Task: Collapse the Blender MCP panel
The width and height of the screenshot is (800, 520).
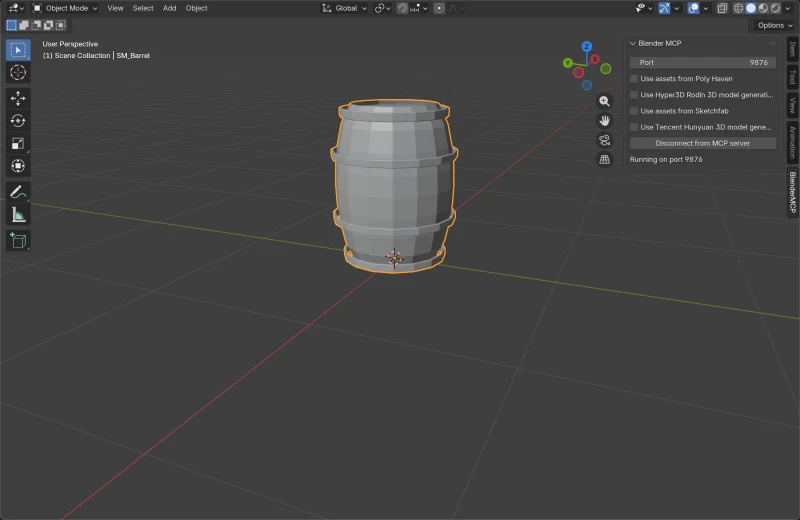Action: [633, 43]
